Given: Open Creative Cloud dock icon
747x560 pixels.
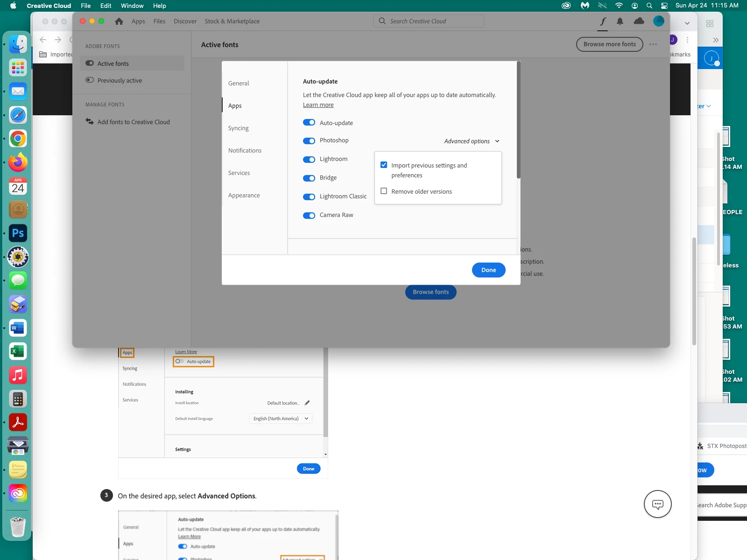Looking at the screenshot, I should 18,493.
